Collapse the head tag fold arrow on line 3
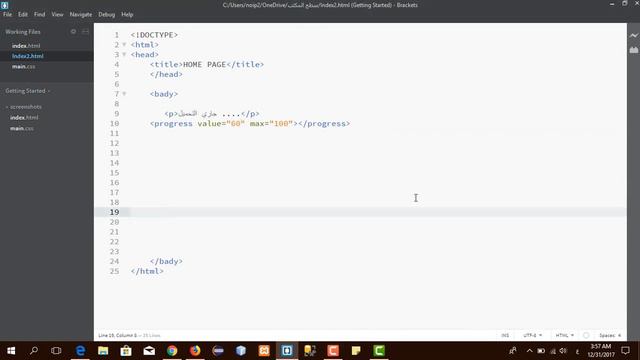The height and width of the screenshot is (360, 640). click(124, 54)
